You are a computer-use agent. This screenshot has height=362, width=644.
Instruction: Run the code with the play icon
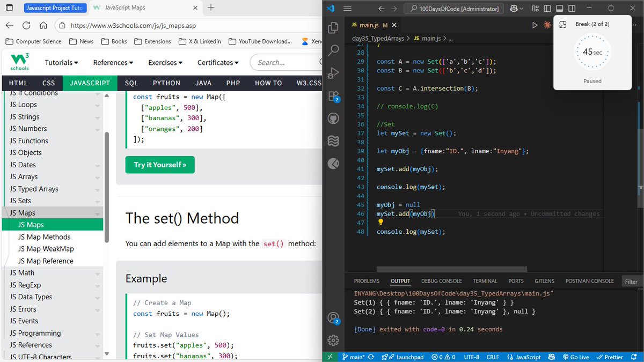[535, 25]
